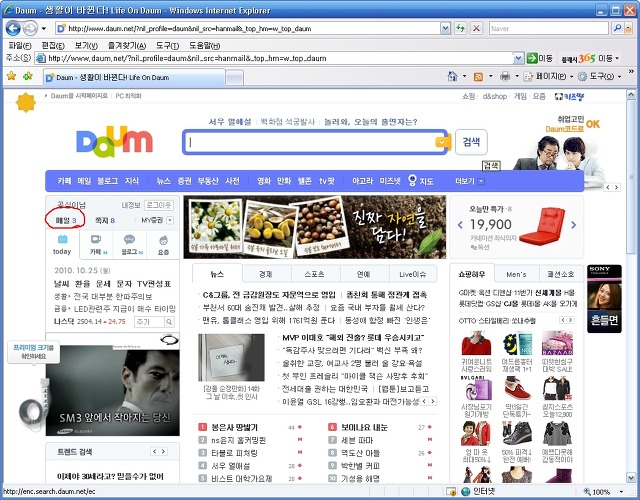The width and height of the screenshot is (640, 500).
Task: Open the 카페 link in blue navigation bar
Action: 64,181
